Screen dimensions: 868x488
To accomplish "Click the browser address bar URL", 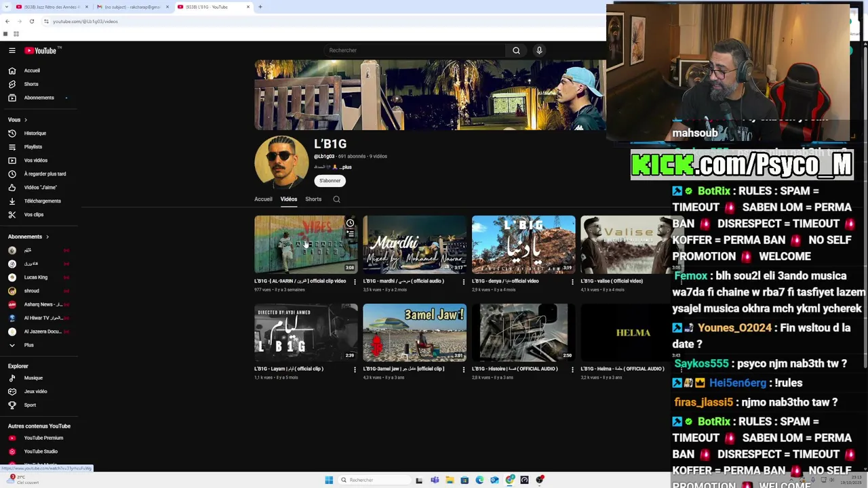I will [x=85, y=21].
